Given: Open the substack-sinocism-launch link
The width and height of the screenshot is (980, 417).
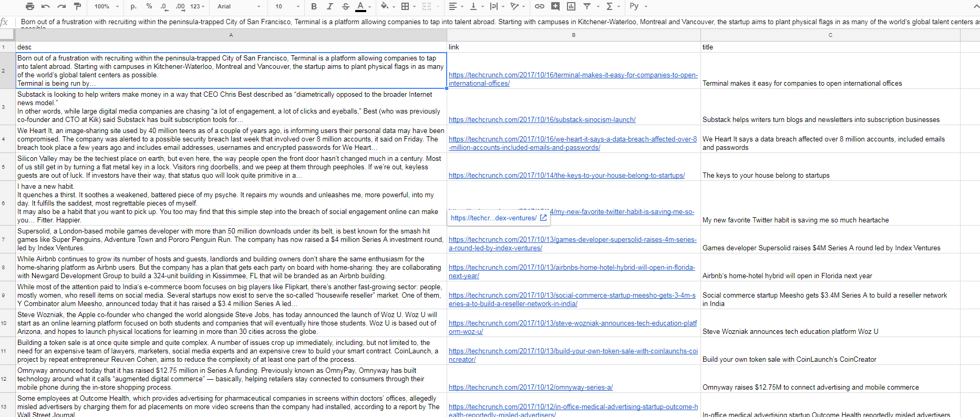Looking at the screenshot, I should [542, 119].
